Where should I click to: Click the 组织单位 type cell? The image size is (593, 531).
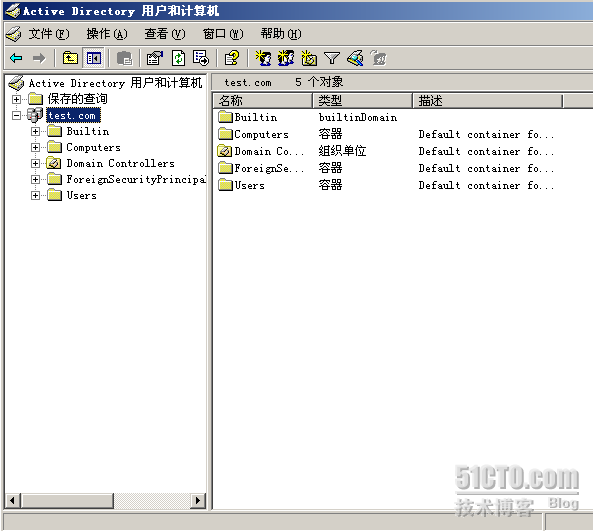[x=342, y=151]
